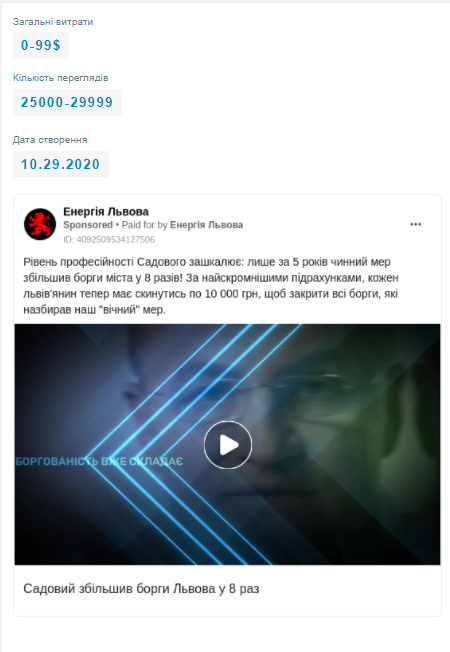Image resolution: width=450 pixels, height=652 pixels.
Task: Click the Загальні витрати label
Action: (x=53, y=22)
